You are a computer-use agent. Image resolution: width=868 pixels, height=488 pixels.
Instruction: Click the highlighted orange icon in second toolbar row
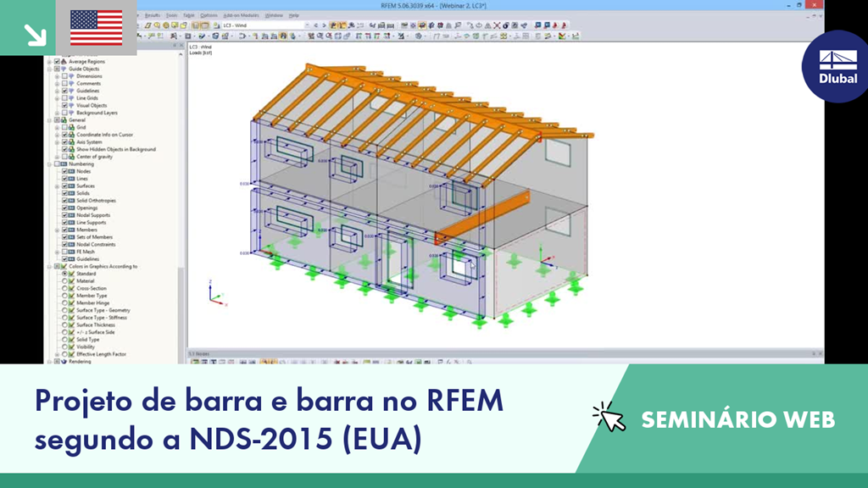(x=283, y=36)
